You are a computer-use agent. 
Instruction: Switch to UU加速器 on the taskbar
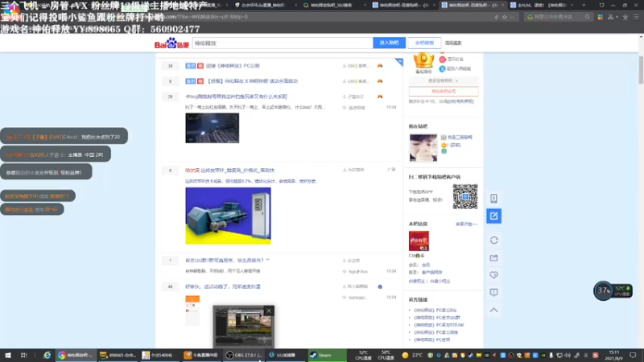pyautogui.click(x=286, y=355)
